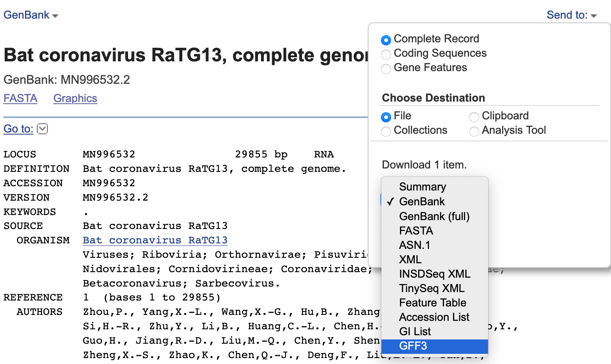Open Bat coronavirus RaTG13 organism link
Screen dimensions: 611x364
[155, 240]
